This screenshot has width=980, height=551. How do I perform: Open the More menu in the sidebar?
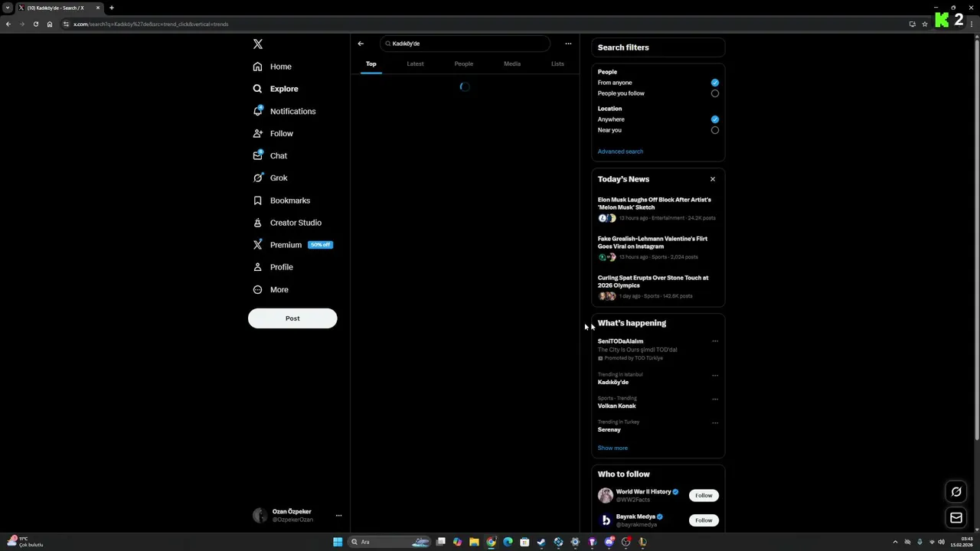click(x=271, y=289)
